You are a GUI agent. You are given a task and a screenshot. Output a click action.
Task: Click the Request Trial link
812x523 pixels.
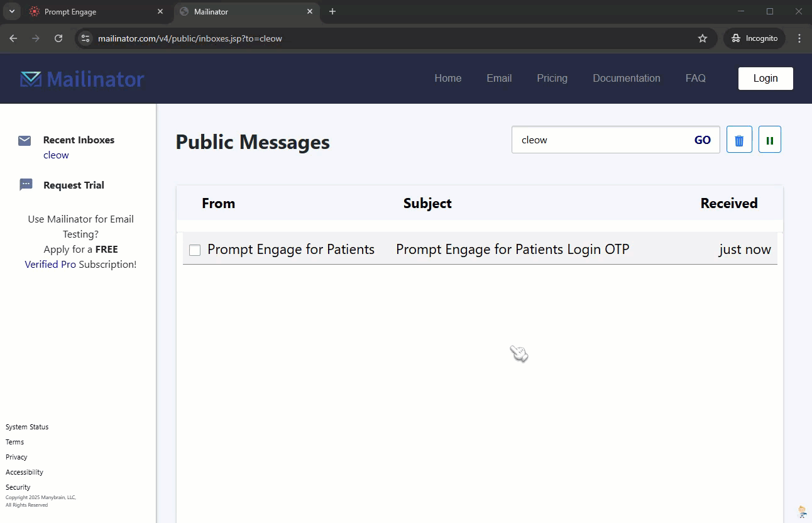[74, 185]
